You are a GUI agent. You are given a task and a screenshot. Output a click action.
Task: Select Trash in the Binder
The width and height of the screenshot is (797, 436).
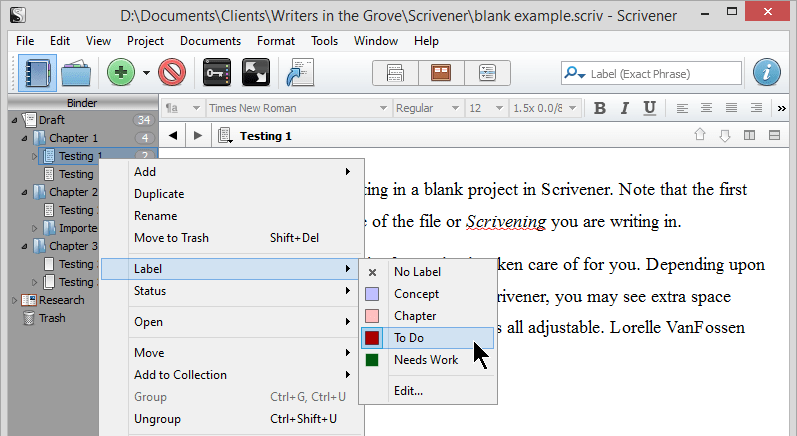point(52,318)
